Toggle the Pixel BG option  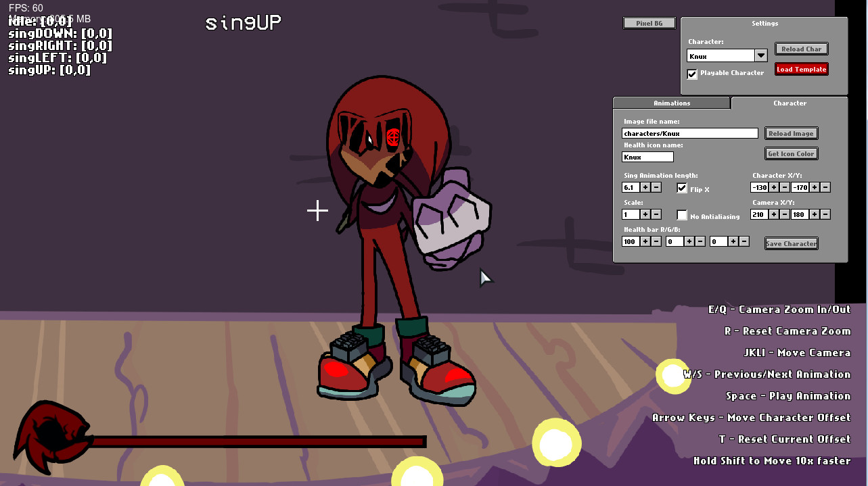[x=649, y=22]
